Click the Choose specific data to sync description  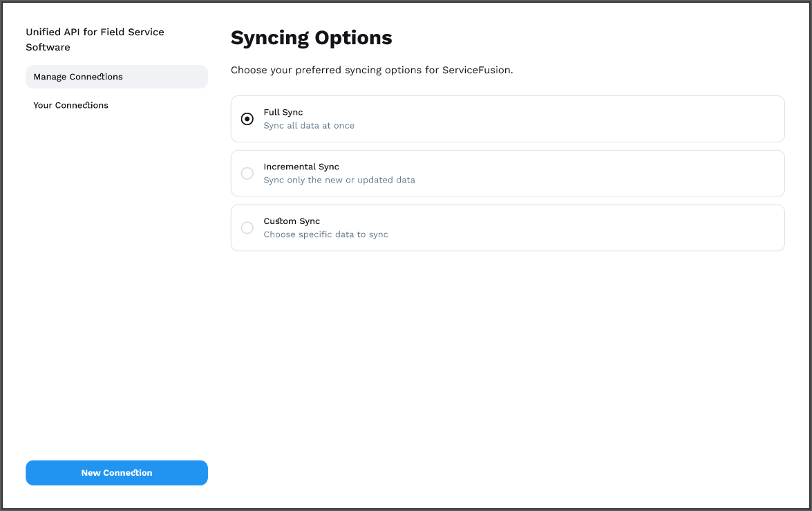click(325, 234)
